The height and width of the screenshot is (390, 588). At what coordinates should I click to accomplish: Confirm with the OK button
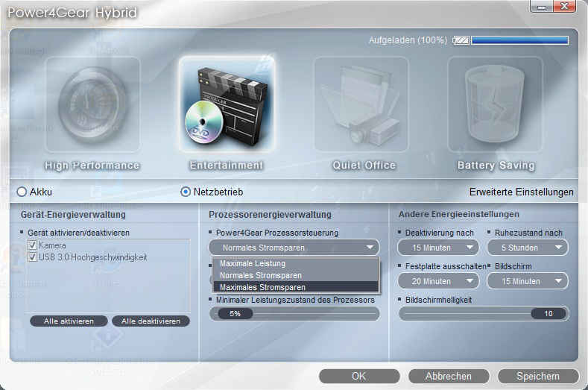click(x=359, y=376)
